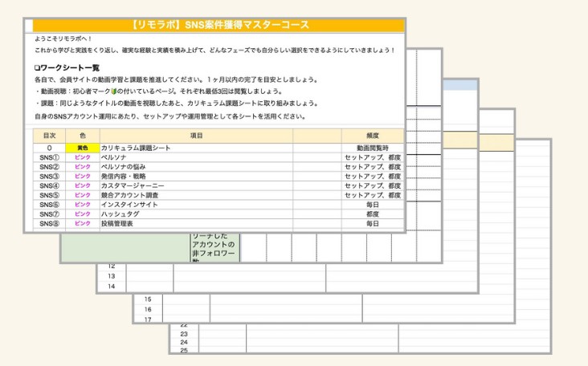Screen dimensions: 588x366
Task: Click the green リーチしたアカウント cell
Action: [214, 245]
